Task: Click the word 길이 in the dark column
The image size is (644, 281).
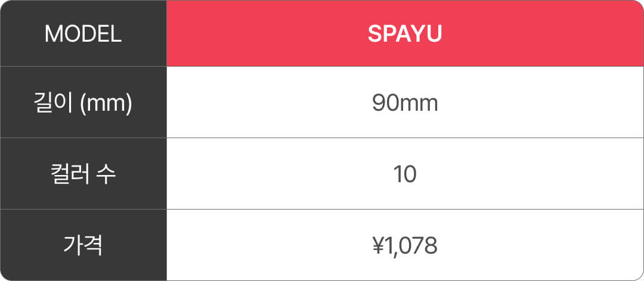Action: click(x=54, y=104)
